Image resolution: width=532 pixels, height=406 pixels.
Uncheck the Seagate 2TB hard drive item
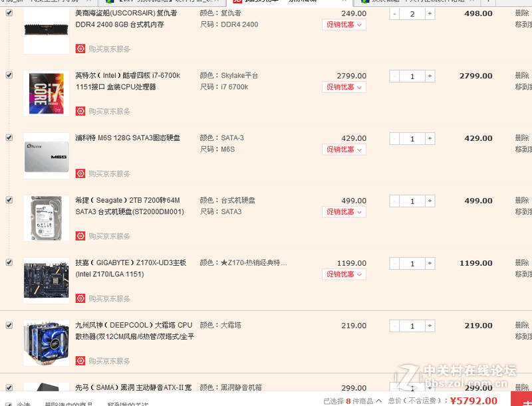(9, 200)
